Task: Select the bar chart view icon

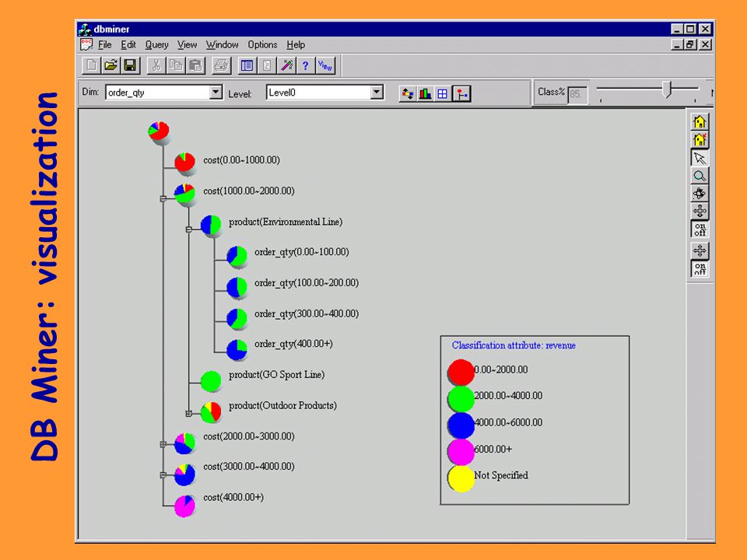Action: click(x=425, y=94)
